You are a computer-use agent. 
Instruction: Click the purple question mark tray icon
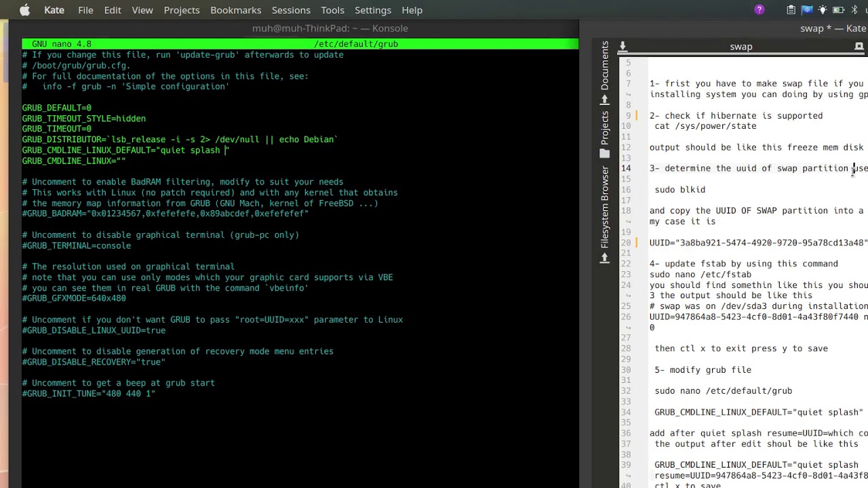point(759,9)
